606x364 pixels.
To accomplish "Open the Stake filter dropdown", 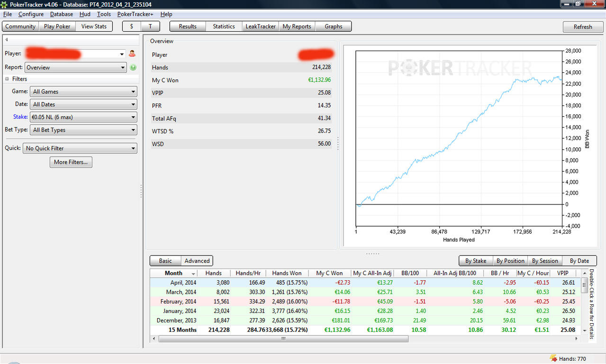I will [x=83, y=117].
